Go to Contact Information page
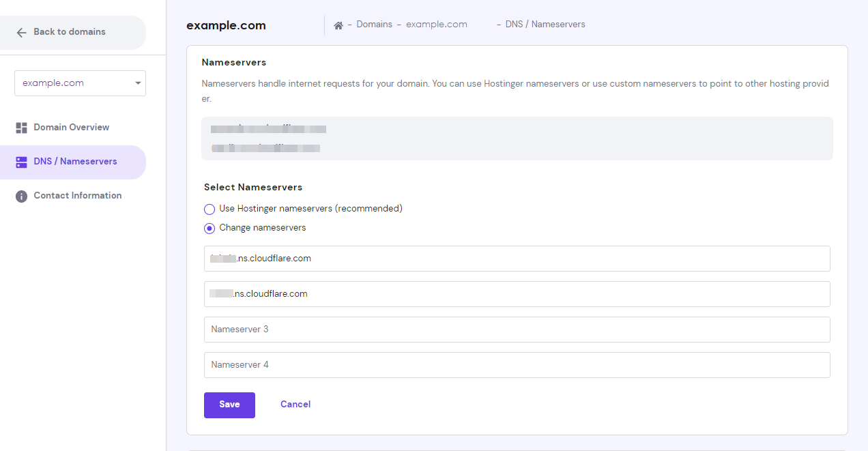The width and height of the screenshot is (868, 451). [x=77, y=196]
